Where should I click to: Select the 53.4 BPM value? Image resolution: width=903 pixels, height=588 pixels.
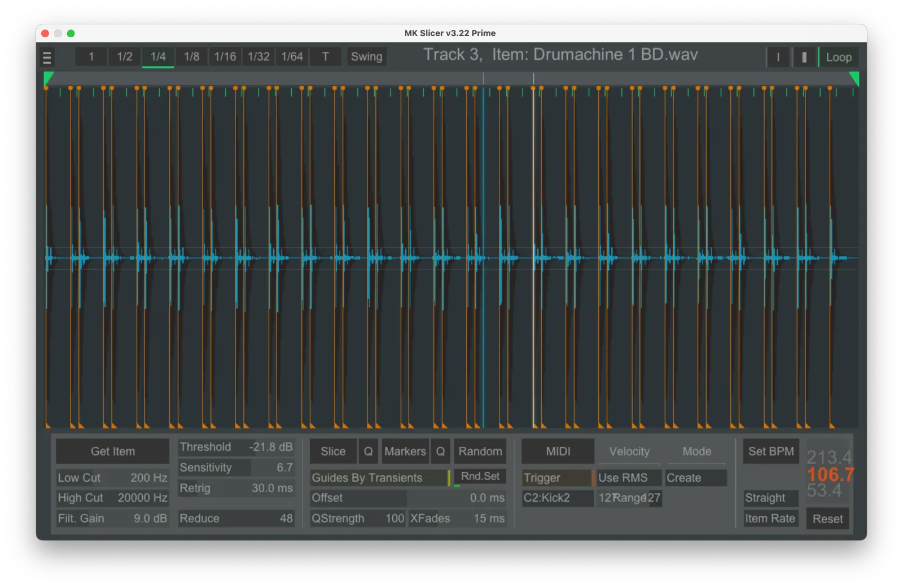(824, 490)
